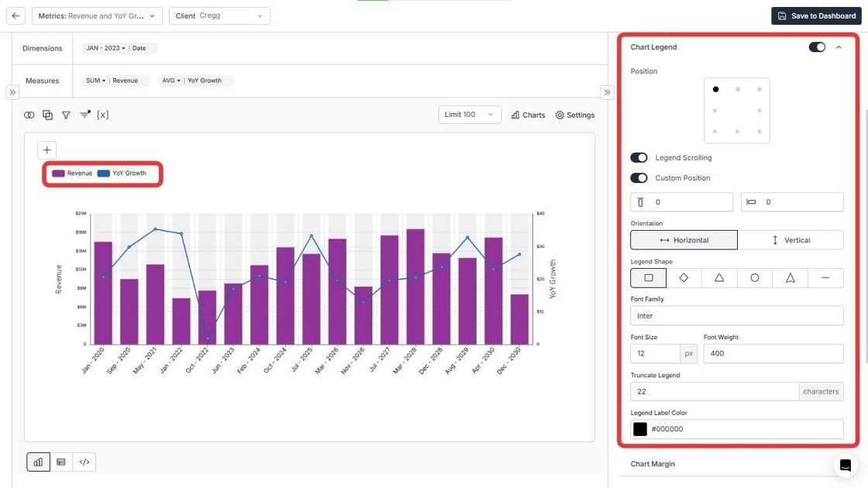Click Save to Dashboard button
Screen dimensions: 868x488
point(817,15)
